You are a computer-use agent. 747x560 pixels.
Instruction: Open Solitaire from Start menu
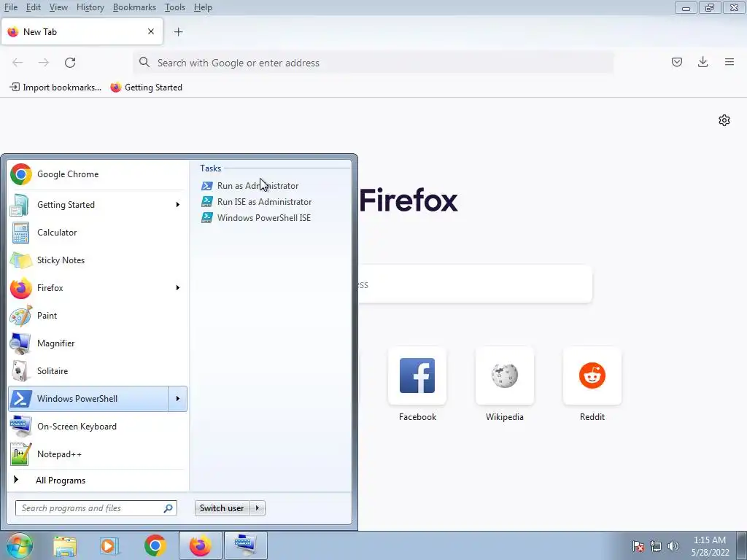point(97,371)
